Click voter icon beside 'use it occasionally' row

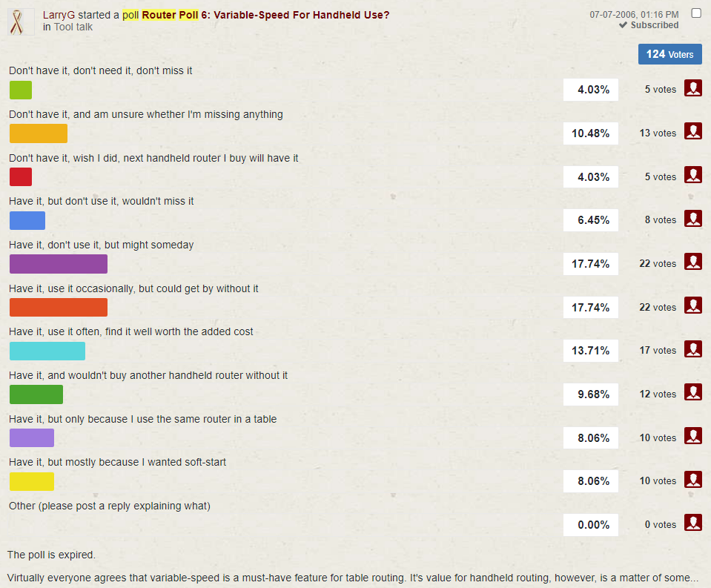(692, 305)
